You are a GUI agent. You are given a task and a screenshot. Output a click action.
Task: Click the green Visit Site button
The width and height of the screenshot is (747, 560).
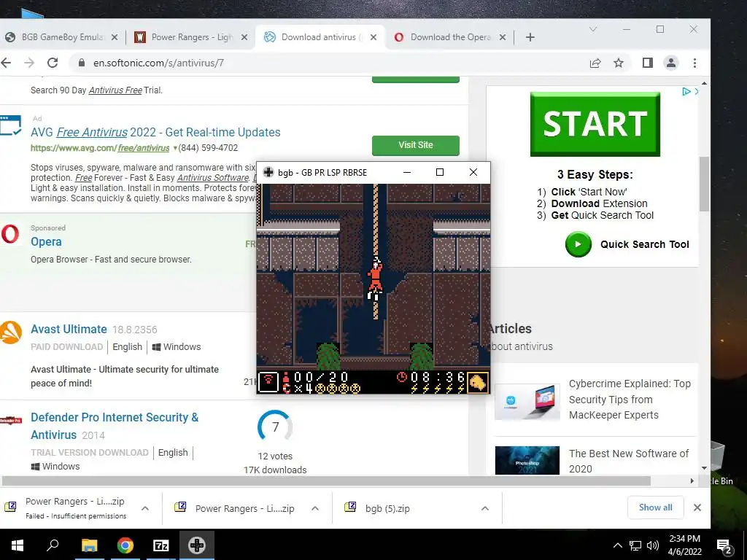coord(415,145)
